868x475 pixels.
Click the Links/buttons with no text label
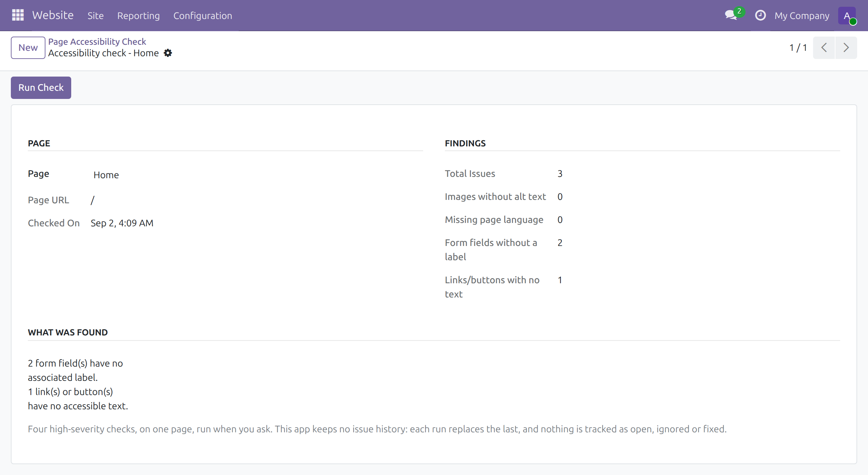coord(492,287)
